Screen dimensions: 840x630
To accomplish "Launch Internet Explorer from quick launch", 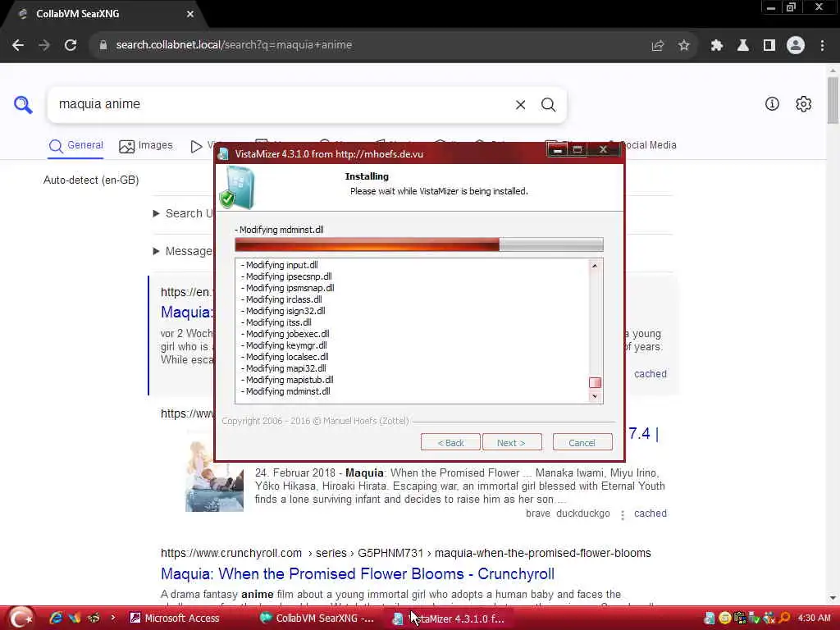I will (56, 618).
